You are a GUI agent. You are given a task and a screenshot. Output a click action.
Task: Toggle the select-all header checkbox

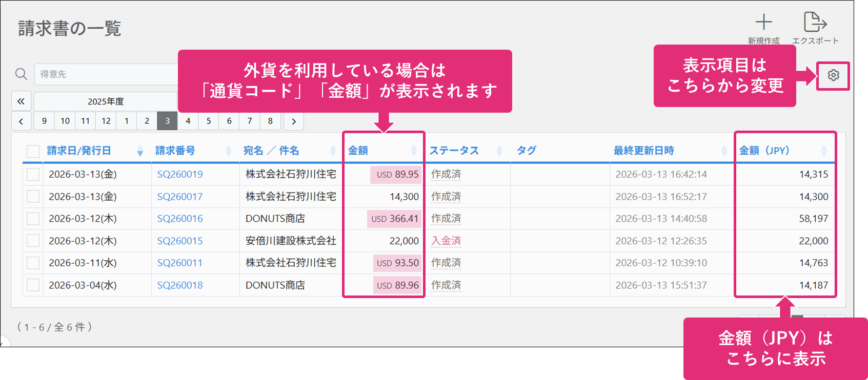tap(33, 151)
